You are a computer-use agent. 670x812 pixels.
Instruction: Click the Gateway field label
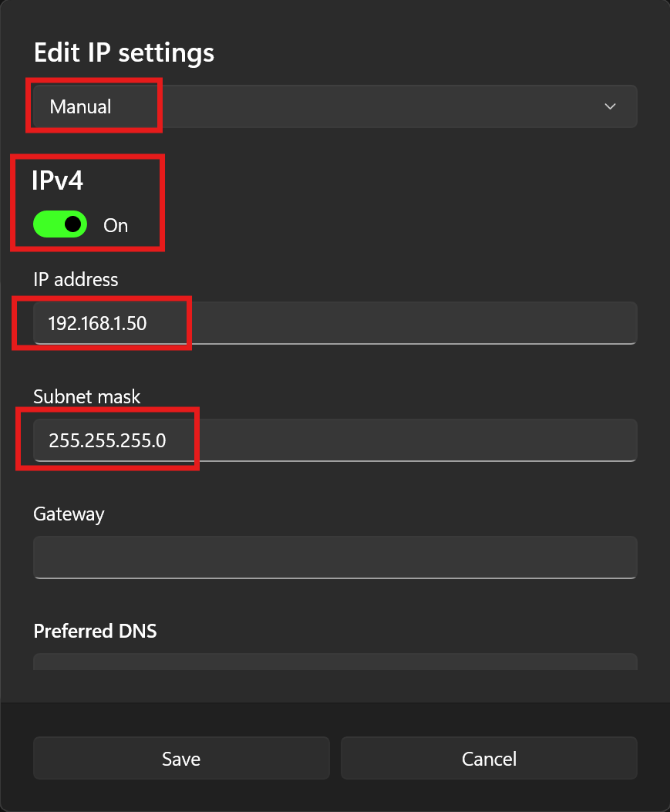tap(69, 514)
